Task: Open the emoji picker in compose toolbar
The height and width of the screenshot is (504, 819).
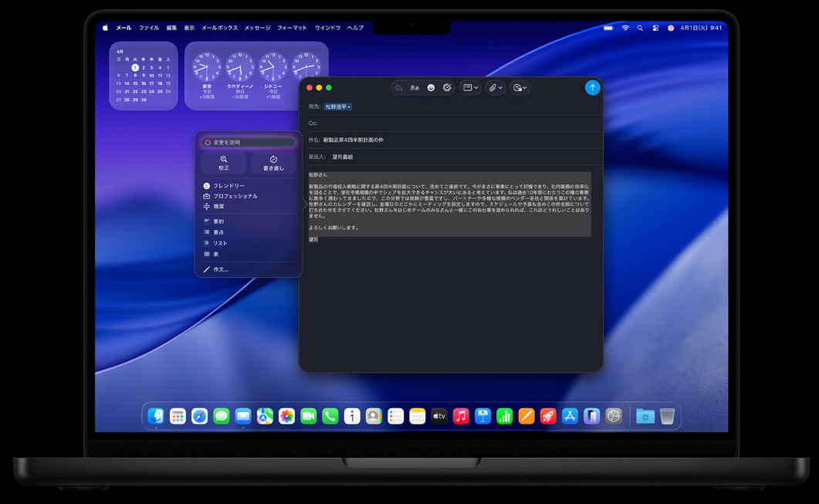Action: pyautogui.click(x=431, y=88)
